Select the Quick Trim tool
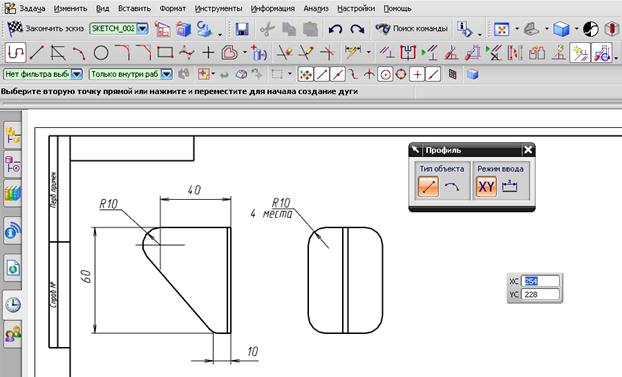 click(x=284, y=52)
